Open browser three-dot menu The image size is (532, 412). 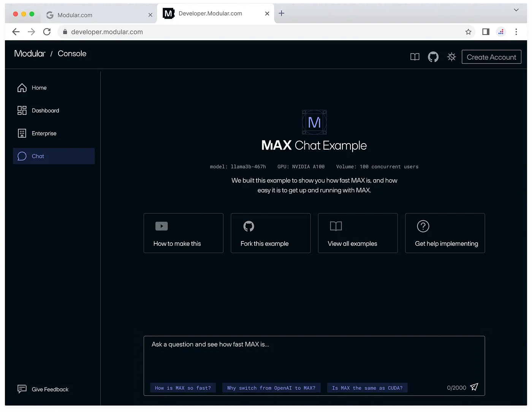coord(516,32)
